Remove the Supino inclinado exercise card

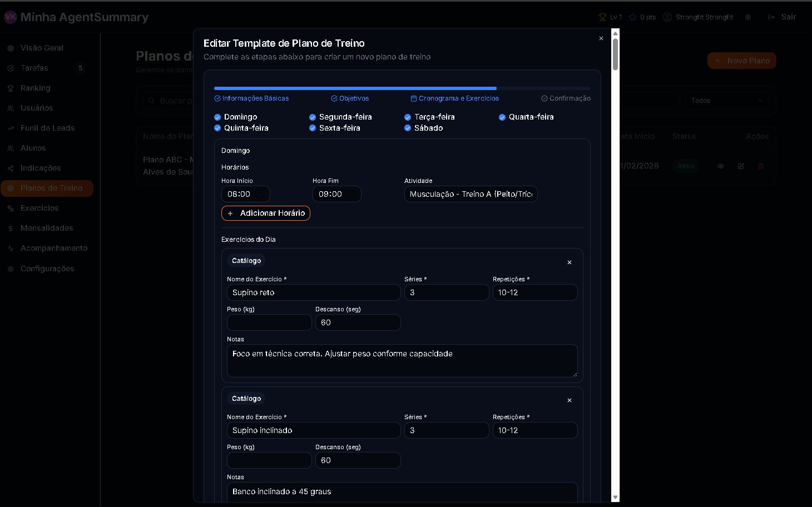569,400
